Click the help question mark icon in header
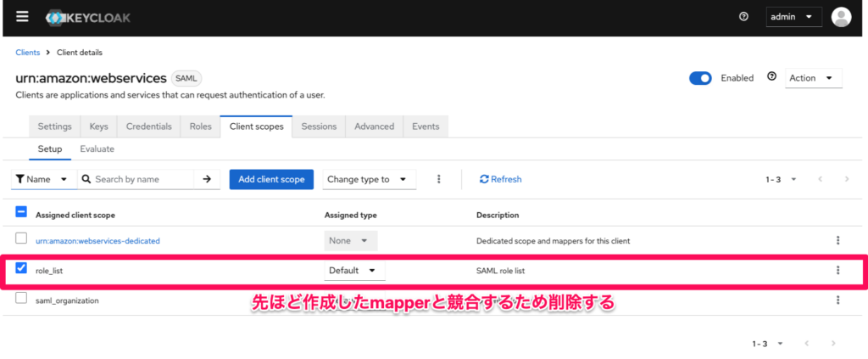Screen dimensions: 868x359 pos(743,17)
